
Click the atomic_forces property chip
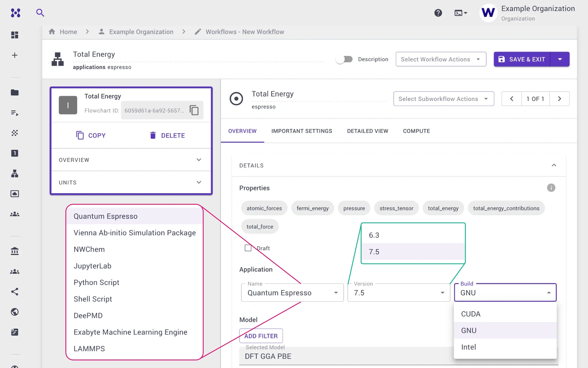click(264, 208)
